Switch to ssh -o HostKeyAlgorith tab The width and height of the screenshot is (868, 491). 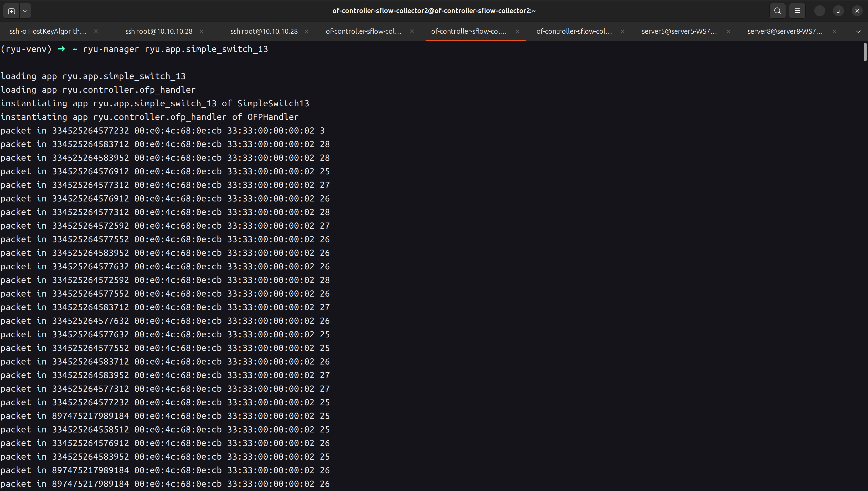click(48, 31)
